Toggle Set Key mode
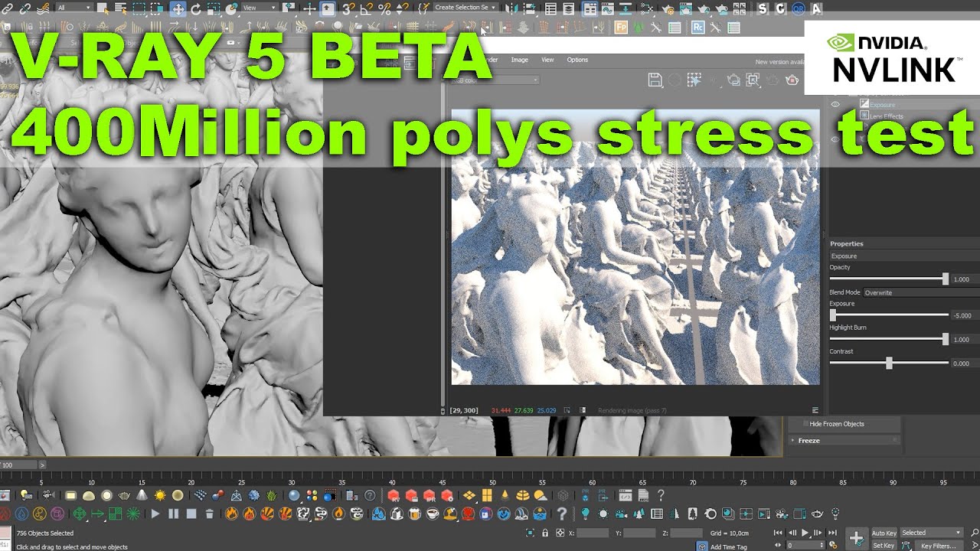Viewport: 980px width, 551px height. coord(884,546)
